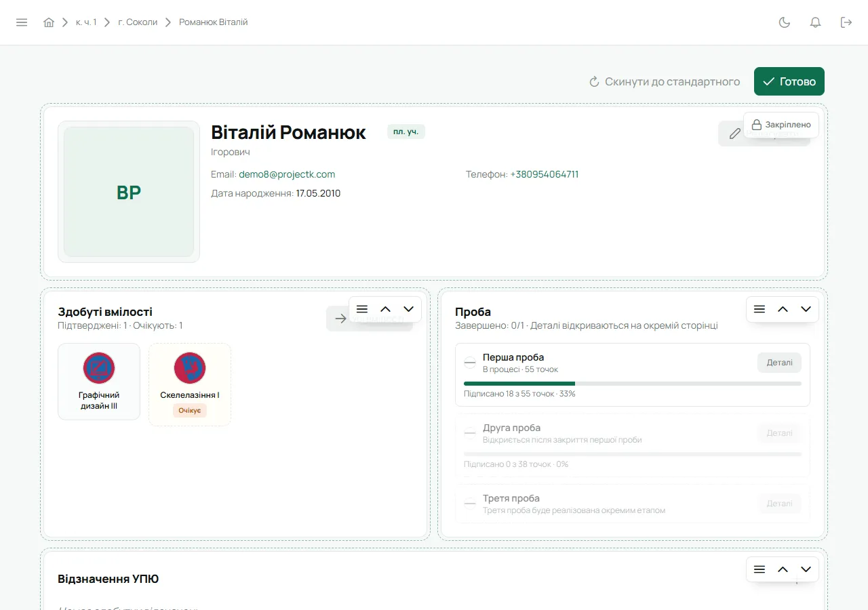Navigate to к. ч. 1 breadcrumb
The height and width of the screenshot is (610, 868).
pos(86,22)
